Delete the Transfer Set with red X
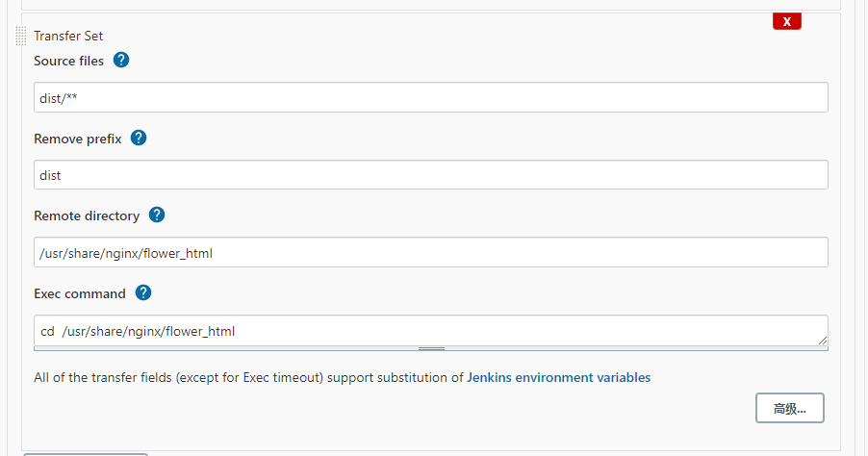 coord(786,21)
